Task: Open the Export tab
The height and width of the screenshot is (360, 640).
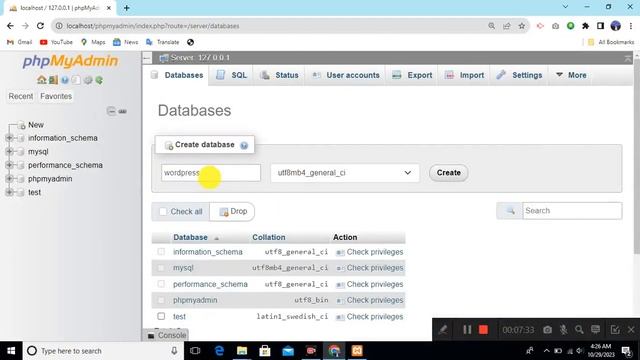Action: (412, 75)
